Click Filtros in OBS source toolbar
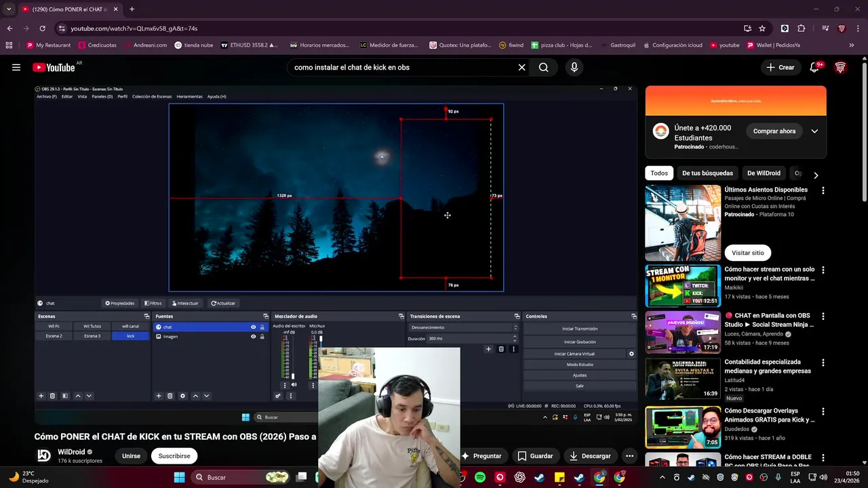 pos(153,303)
